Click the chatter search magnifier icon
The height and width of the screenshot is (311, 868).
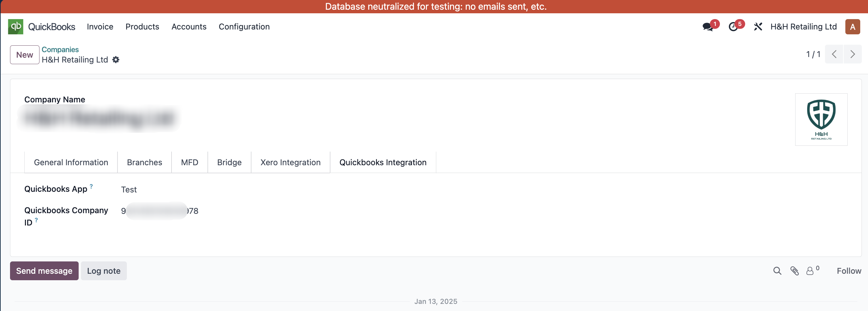coord(777,271)
